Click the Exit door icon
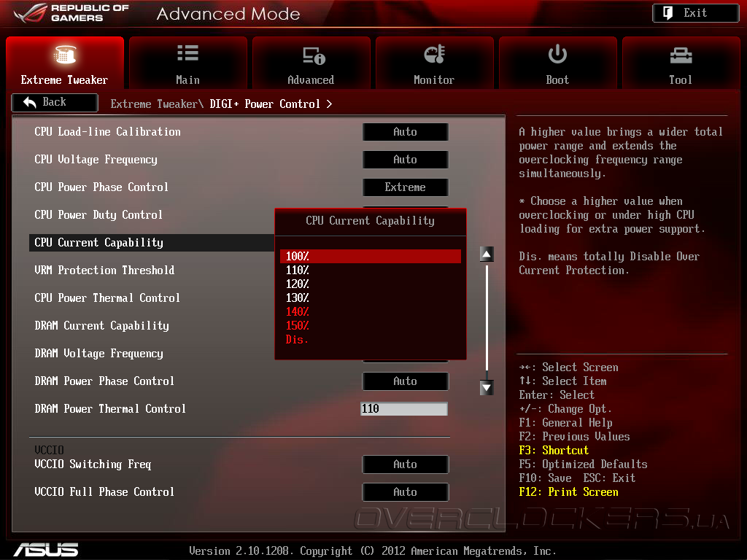Screen dimensions: 747x560 pos(668,13)
